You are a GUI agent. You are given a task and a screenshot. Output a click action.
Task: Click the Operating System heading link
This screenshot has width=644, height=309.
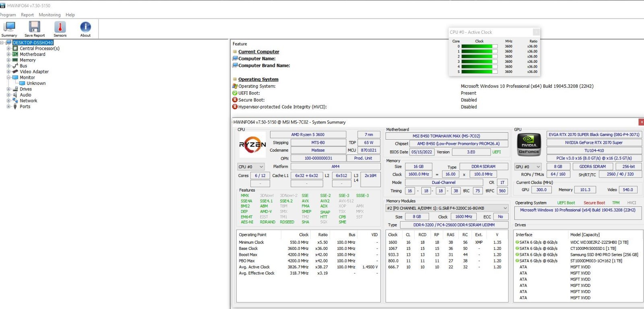coord(258,79)
